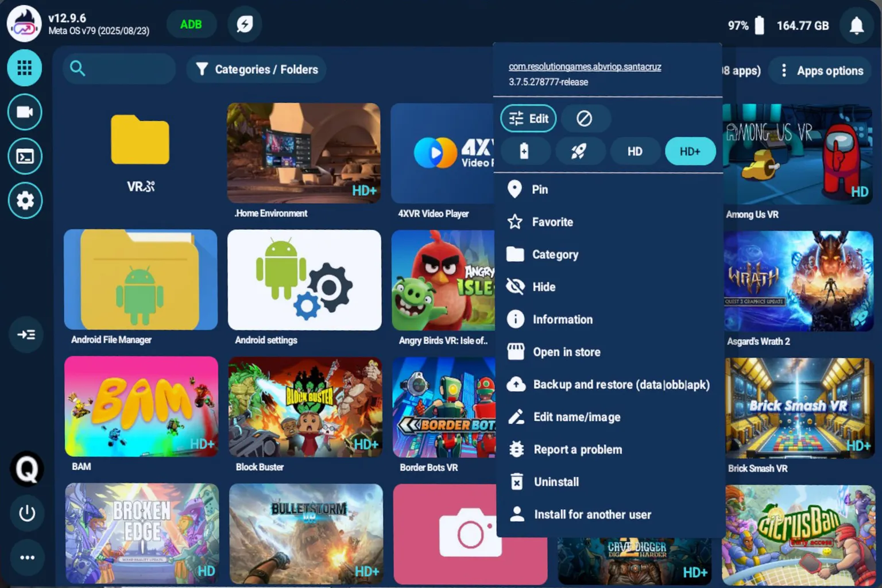882x588 pixels.
Task: Open the Brick Smash VR tile
Action: pos(799,408)
